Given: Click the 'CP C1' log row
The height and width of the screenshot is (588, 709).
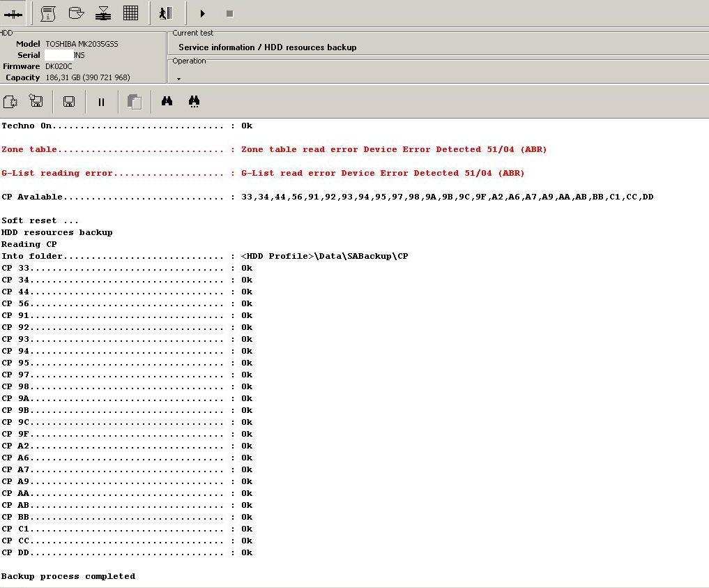Looking at the screenshot, I should click(127, 529).
